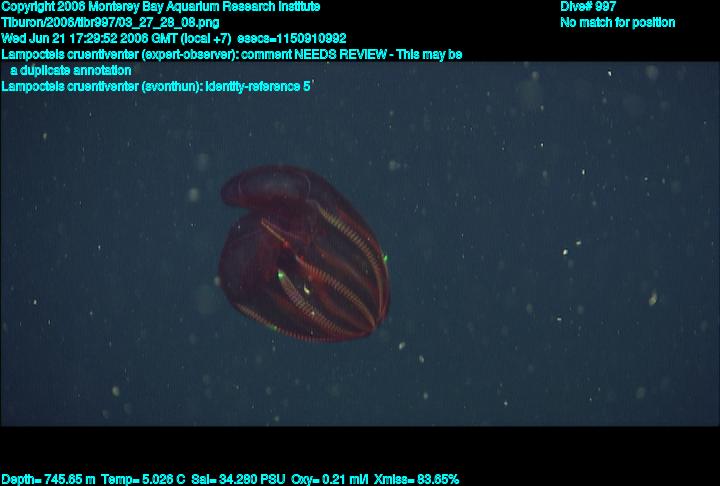
Task: Select the expert-observer NEEDS REVIEW comment line
Action: pos(232,55)
